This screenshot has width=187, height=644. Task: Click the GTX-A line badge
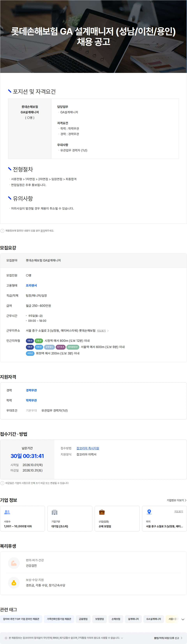click(61, 347)
